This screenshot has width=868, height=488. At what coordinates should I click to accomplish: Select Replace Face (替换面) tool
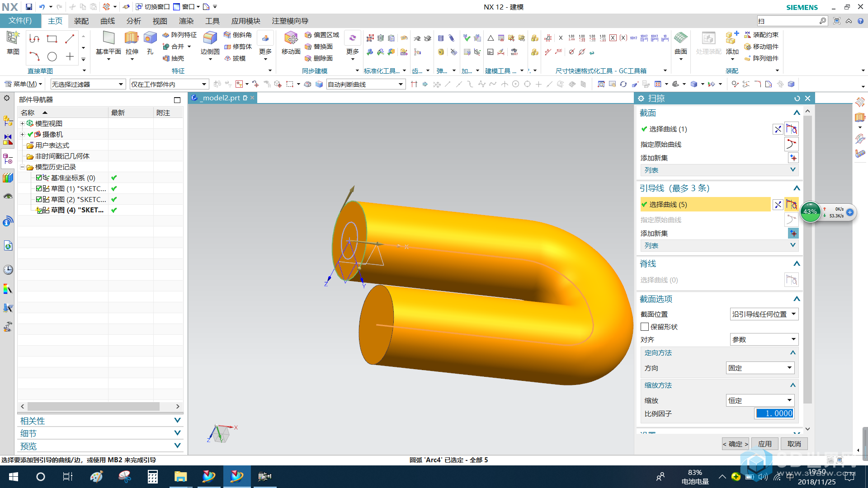(x=319, y=47)
